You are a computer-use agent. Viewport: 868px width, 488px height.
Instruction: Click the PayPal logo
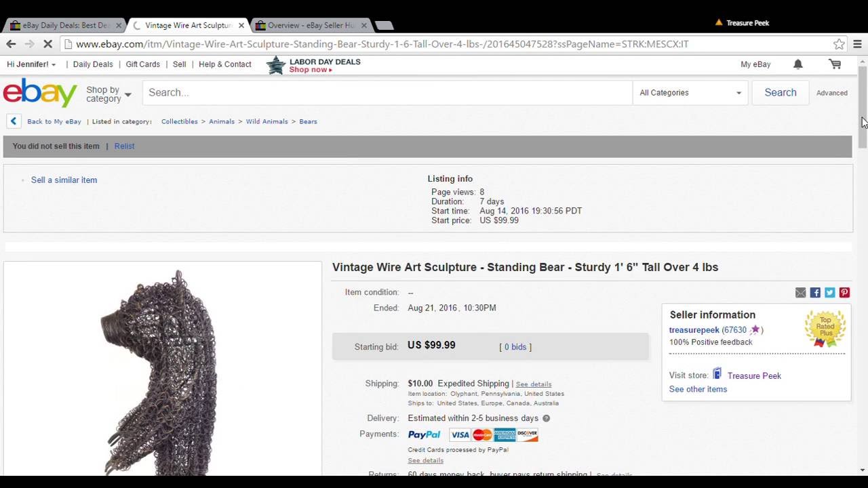pos(424,435)
